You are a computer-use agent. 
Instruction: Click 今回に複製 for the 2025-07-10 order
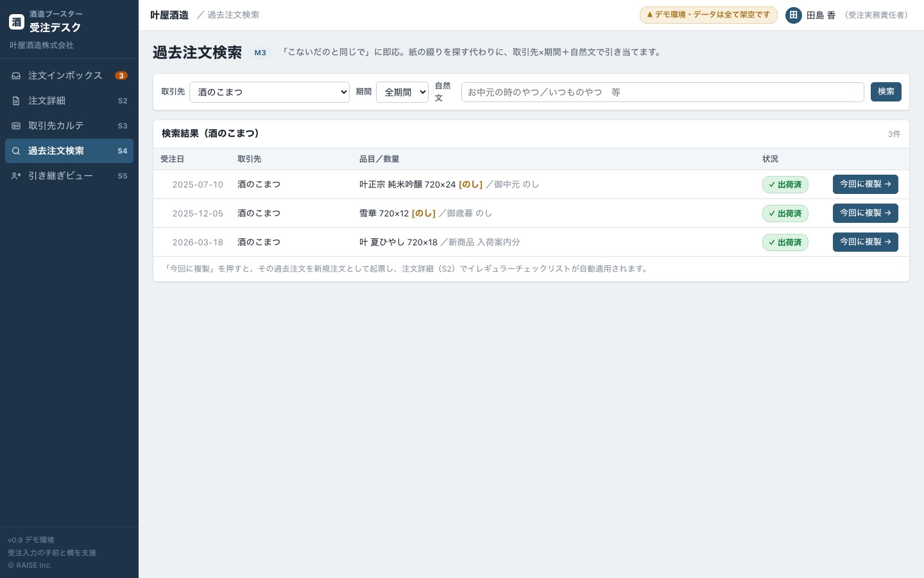[x=866, y=184]
